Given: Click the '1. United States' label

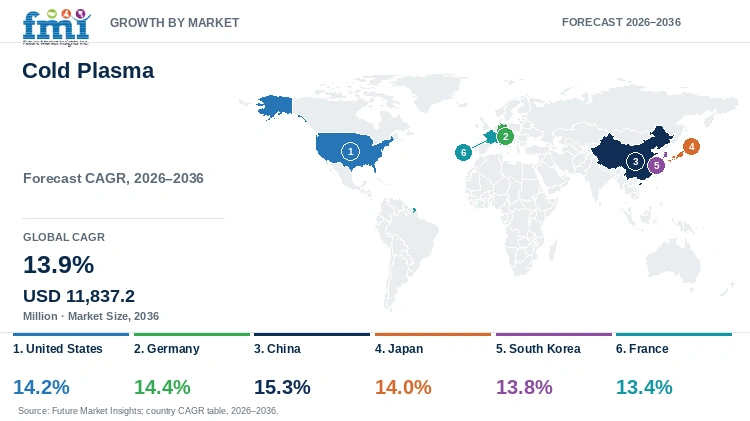Looking at the screenshot, I should (57, 349).
